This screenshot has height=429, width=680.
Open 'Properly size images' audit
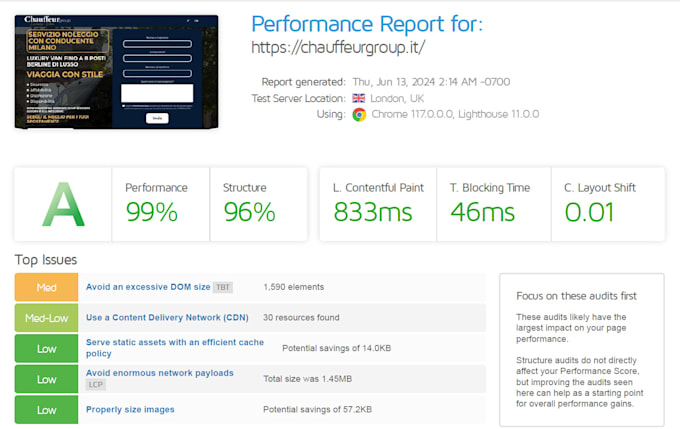[x=130, y=409]
